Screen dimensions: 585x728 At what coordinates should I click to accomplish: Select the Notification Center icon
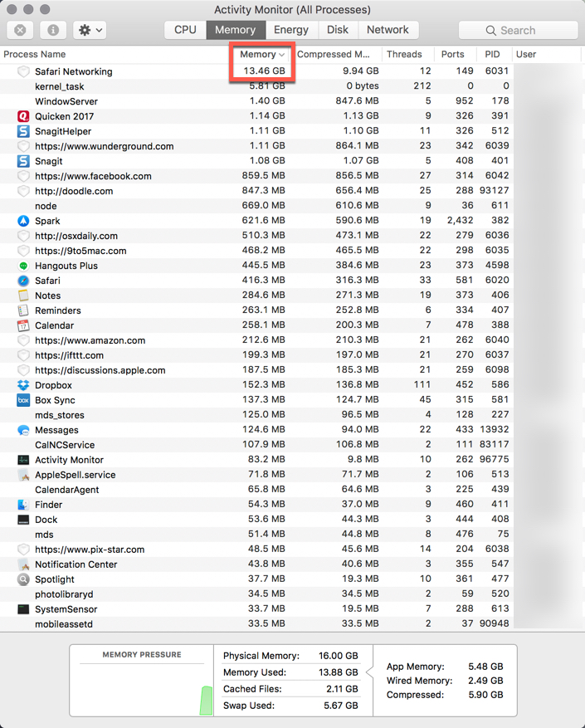[x=23, y=564]
